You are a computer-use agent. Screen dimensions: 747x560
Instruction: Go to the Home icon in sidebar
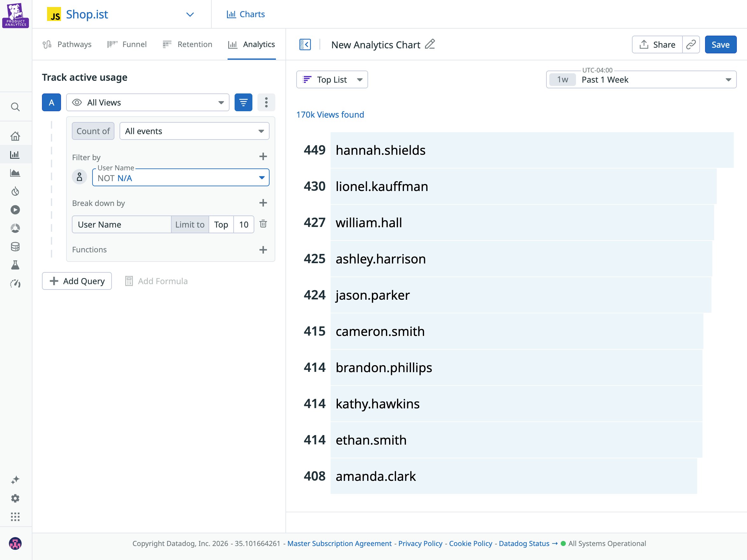[x=16, y=136]
